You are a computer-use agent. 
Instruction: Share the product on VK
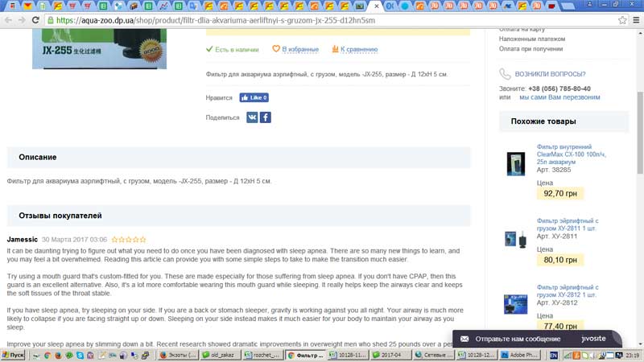pos(252,117)
